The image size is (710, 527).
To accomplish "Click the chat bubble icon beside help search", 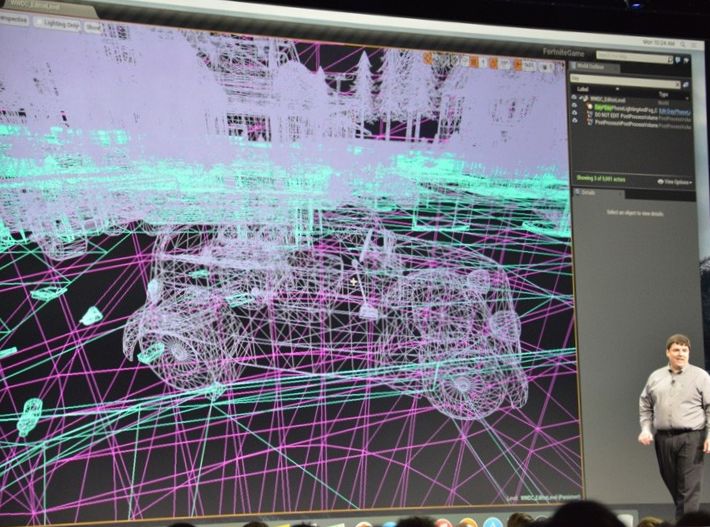I will tap(678, 60).
